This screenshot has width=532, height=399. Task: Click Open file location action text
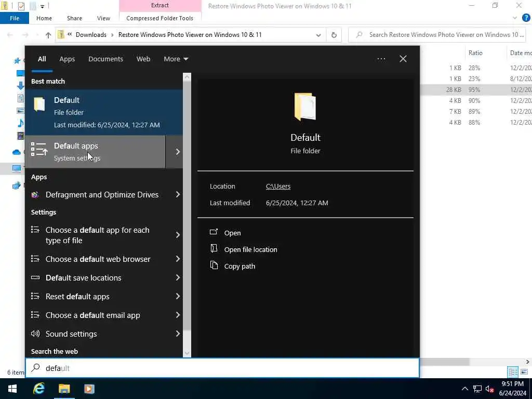click(x=251, y=249)
